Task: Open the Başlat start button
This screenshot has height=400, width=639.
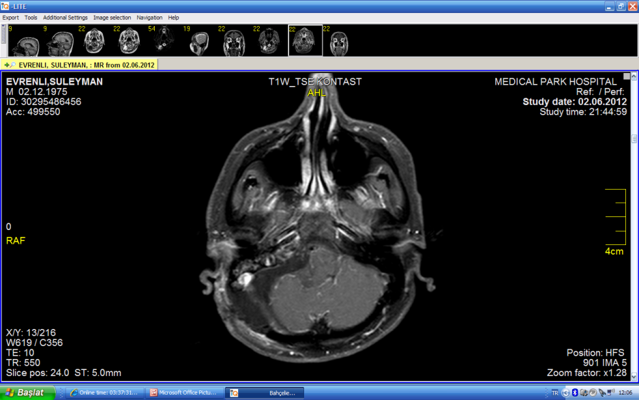Action: tap(27, 393)
